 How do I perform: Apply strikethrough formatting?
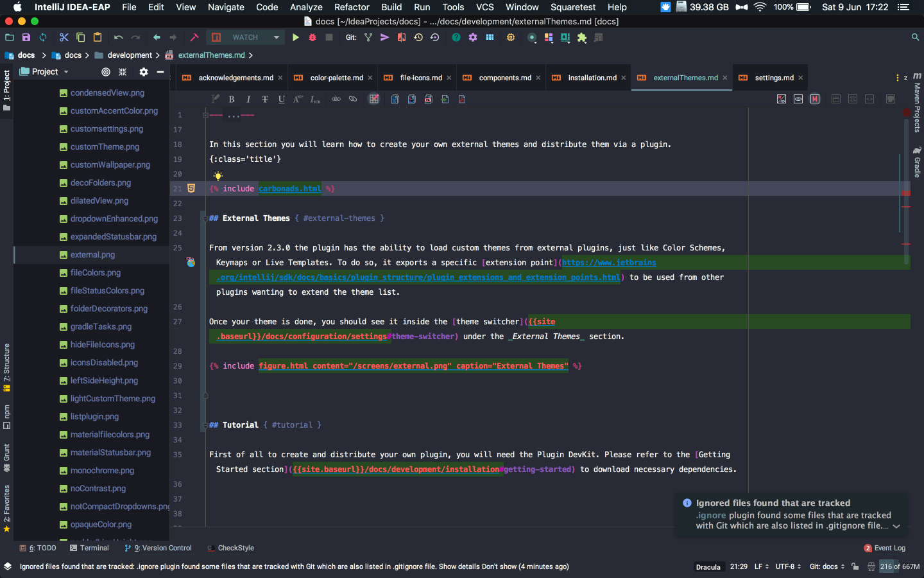coord(265,99)
